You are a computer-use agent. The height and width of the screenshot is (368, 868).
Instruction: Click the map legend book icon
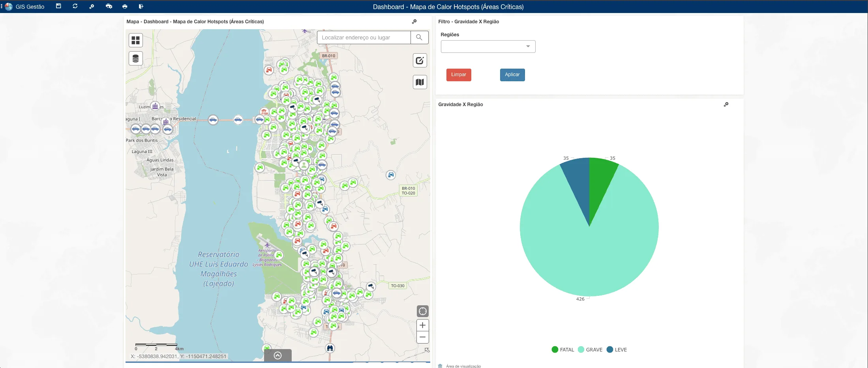pos(420,82)
